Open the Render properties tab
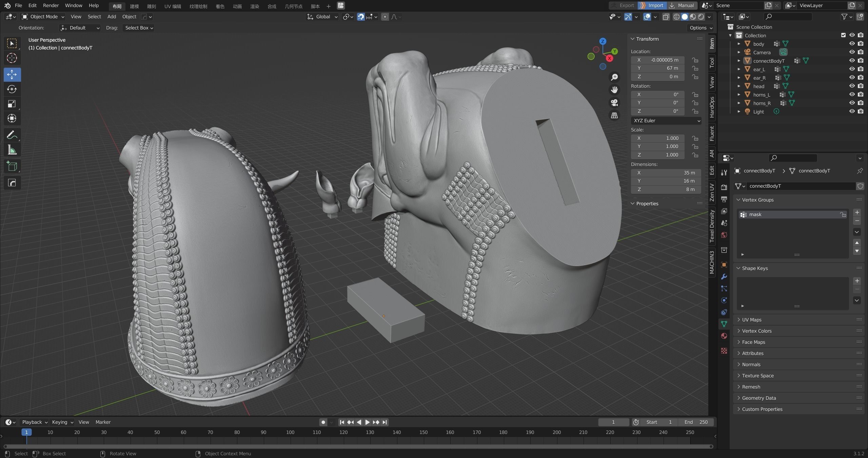Screen dimensions: 868x458 tap(724, 187)
